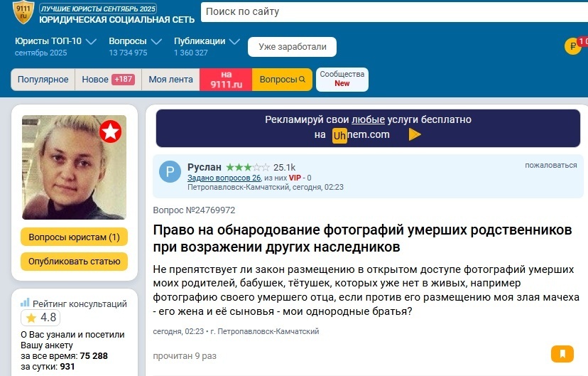Open the user profile photo
Screen dimensions: 588x376
[x=74, y=168]
